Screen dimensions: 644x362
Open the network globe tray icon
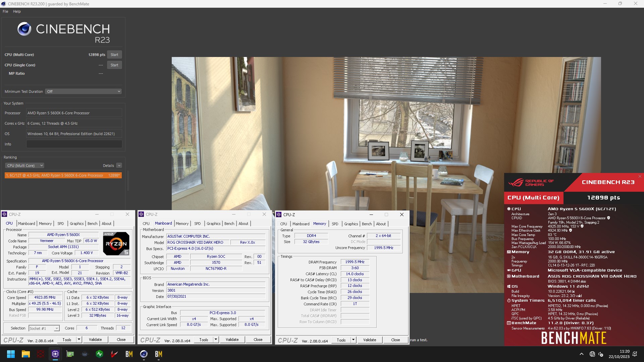pyautogui.click(x=592, y=354)
